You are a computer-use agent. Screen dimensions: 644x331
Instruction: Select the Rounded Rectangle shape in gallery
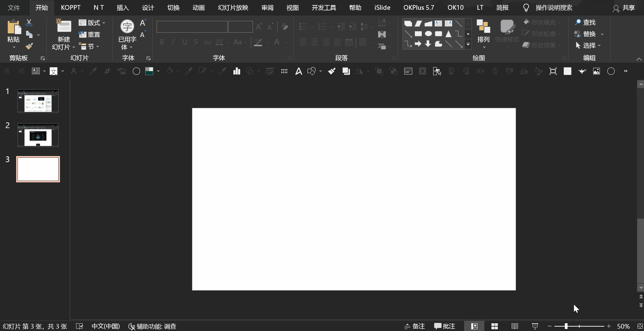click(438, 34)
